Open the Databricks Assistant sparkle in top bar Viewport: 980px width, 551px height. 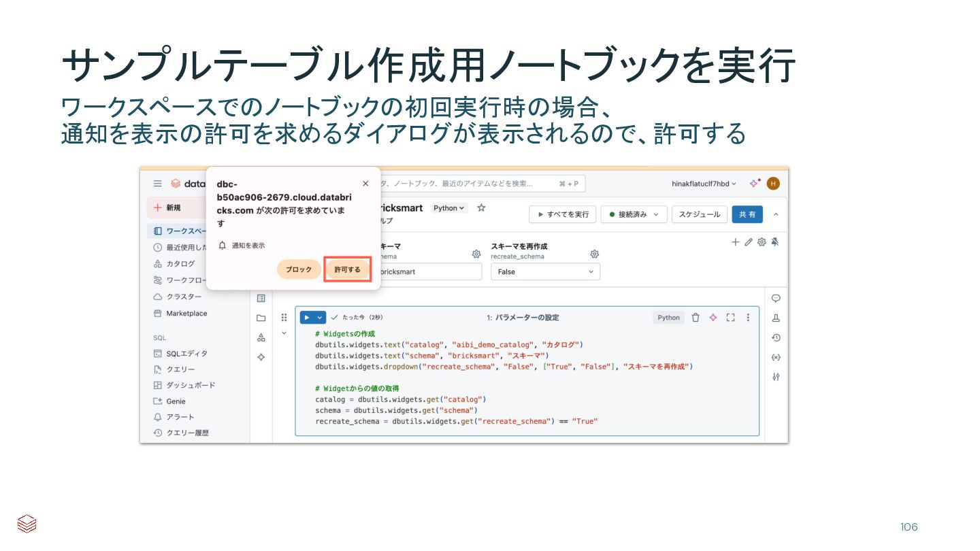coord(754,184)
